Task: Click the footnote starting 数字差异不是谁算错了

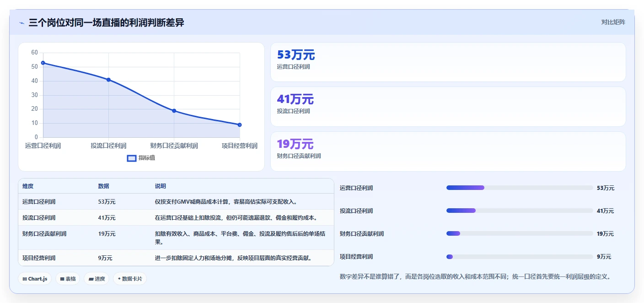Action: click(475, 276)
